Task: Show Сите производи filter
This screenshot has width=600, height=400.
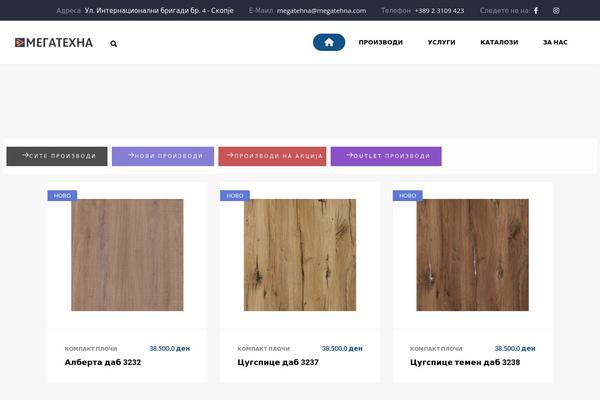Action: 57,156
